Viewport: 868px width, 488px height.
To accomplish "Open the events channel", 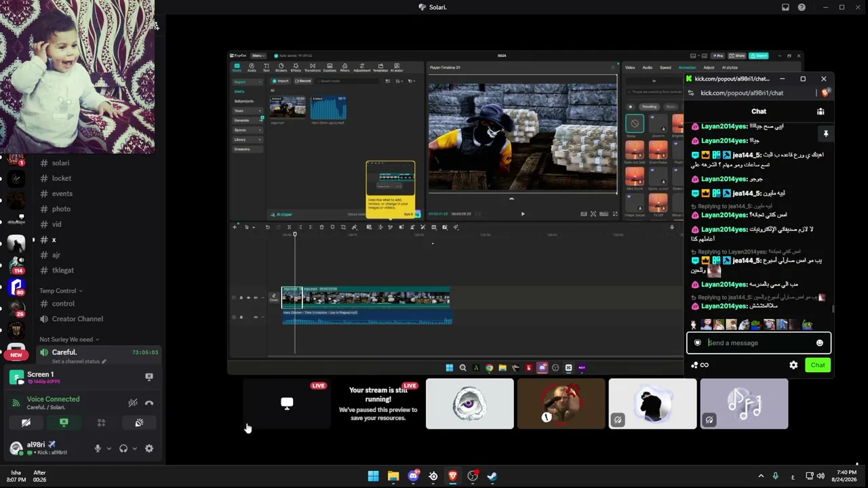I will [62, 194].
